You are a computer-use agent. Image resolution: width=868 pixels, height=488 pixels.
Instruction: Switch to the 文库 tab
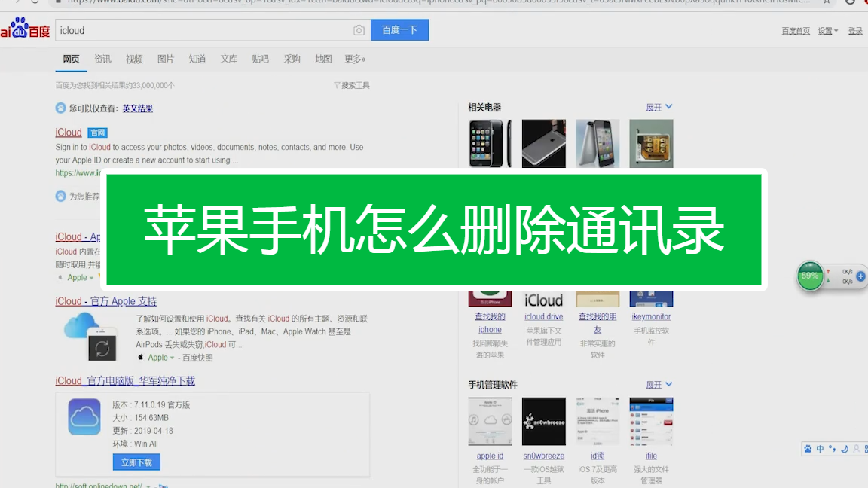pyautogui.click(x=228, y=59)
